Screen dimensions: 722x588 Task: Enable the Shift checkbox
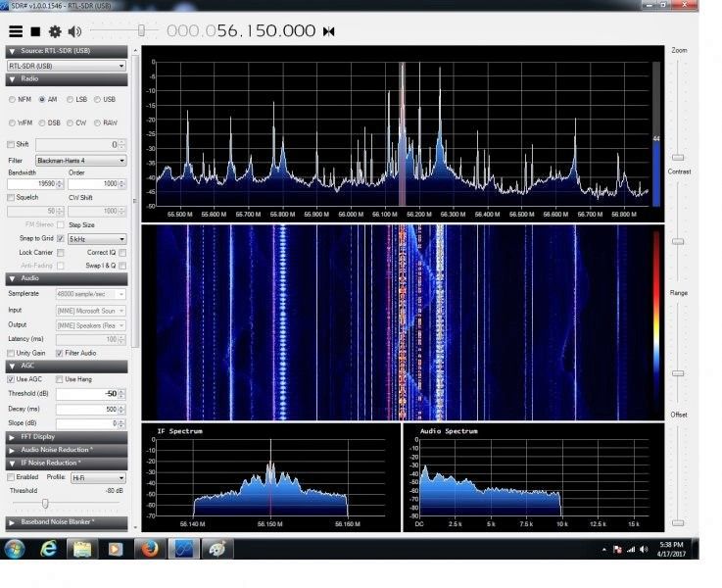(11, 145)
